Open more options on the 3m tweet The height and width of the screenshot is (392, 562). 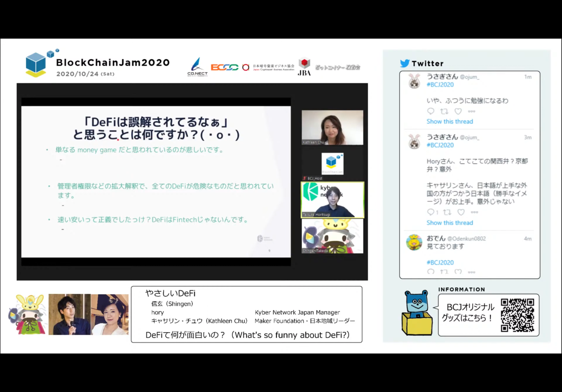pyautogui.click(x=475, y=212)
